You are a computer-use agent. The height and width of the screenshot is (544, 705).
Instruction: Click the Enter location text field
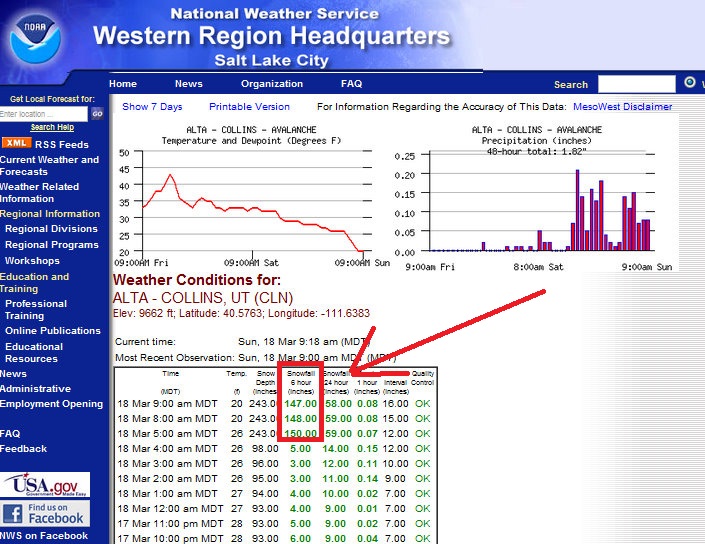(44, 114)
